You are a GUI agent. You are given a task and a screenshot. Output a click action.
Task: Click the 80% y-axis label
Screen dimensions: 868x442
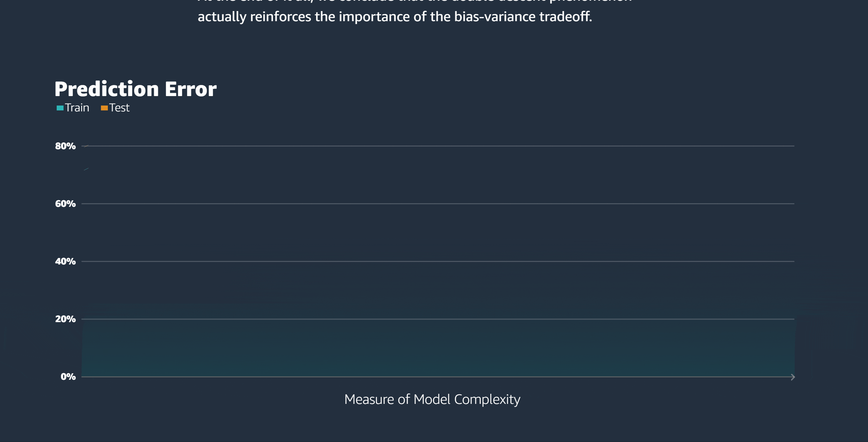65,146
